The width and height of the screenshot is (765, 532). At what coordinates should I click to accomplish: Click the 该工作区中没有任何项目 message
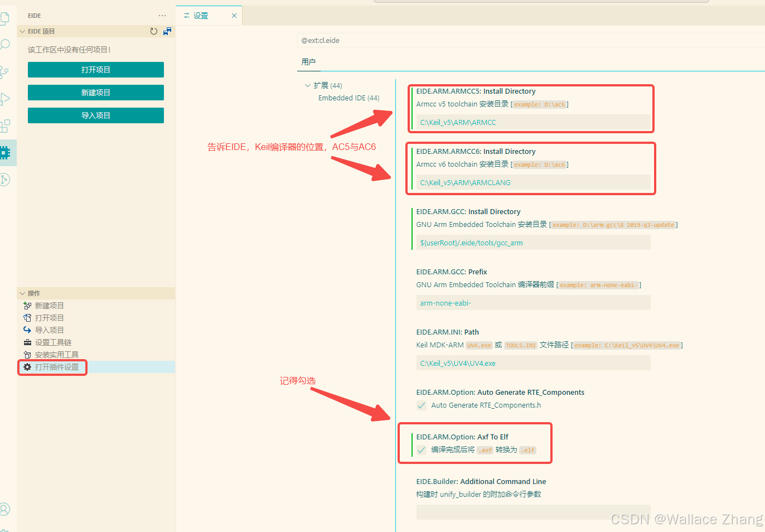[x=69, y=50]
